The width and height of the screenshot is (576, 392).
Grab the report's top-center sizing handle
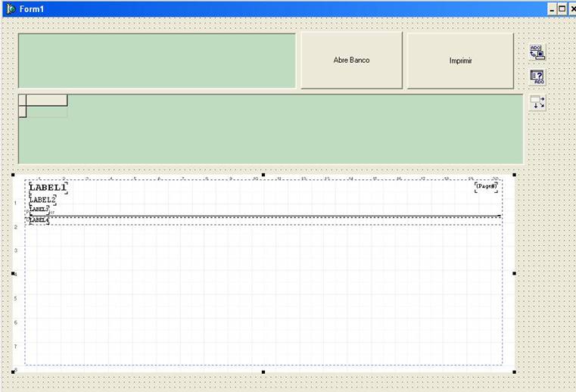tap(263, 175)
